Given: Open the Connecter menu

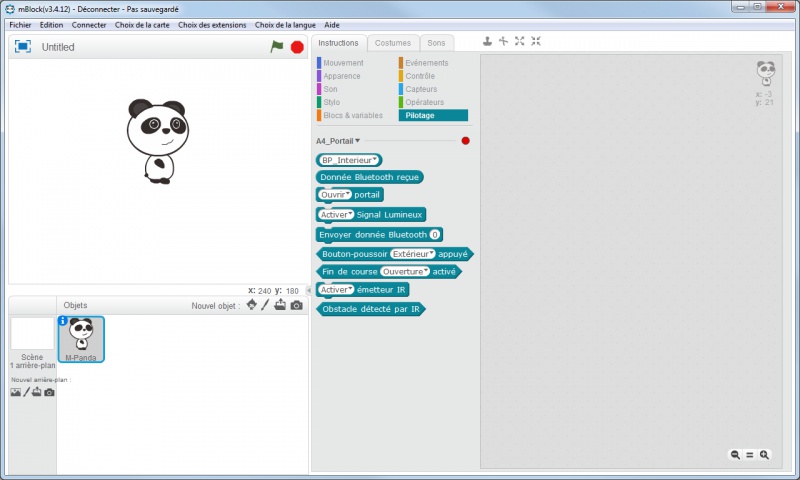Looking at the screenshot, I should (x=89, y=24).
